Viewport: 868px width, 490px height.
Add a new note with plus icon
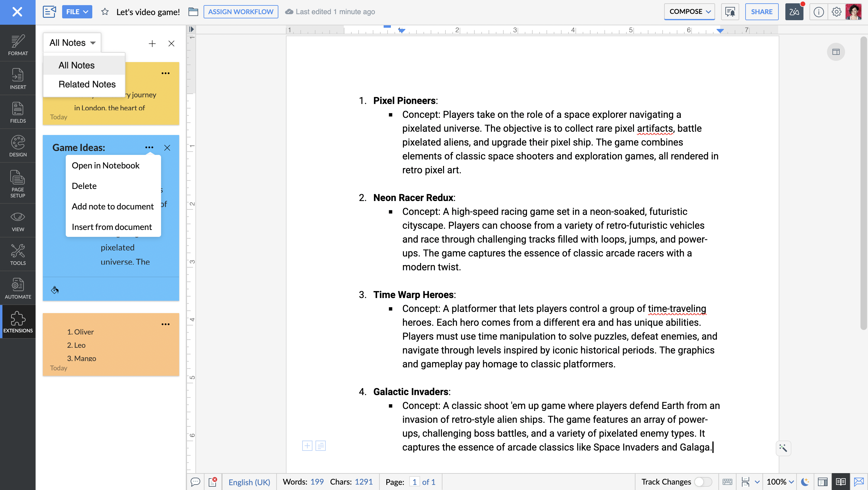152,43
